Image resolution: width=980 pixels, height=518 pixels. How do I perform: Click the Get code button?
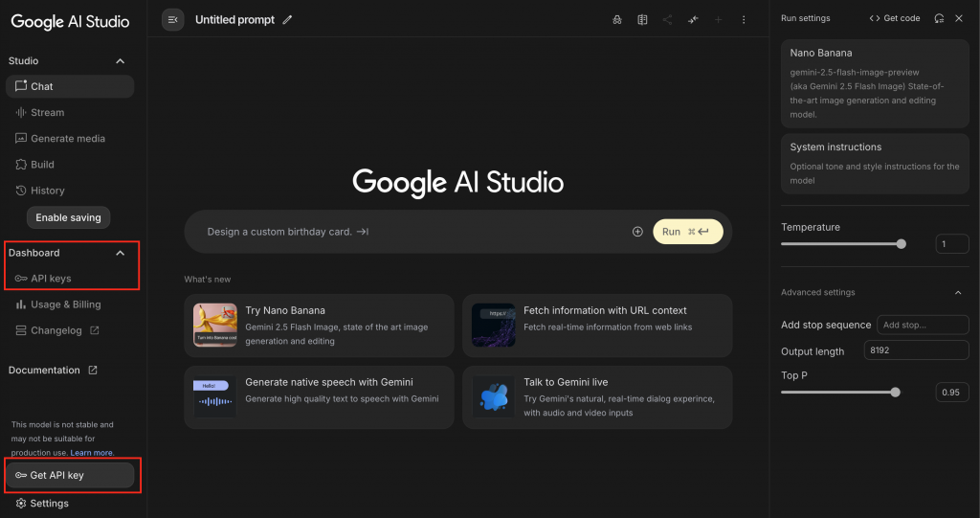tap(895, 18)
